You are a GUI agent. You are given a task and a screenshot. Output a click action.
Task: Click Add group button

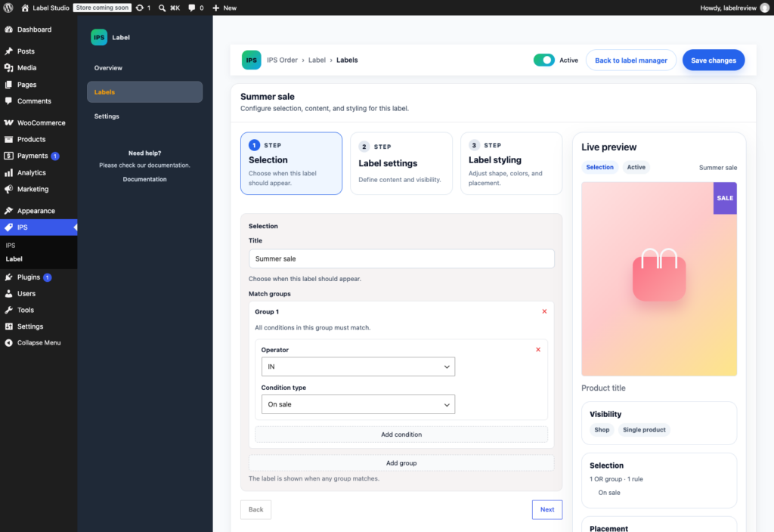[x=401, y=463]
